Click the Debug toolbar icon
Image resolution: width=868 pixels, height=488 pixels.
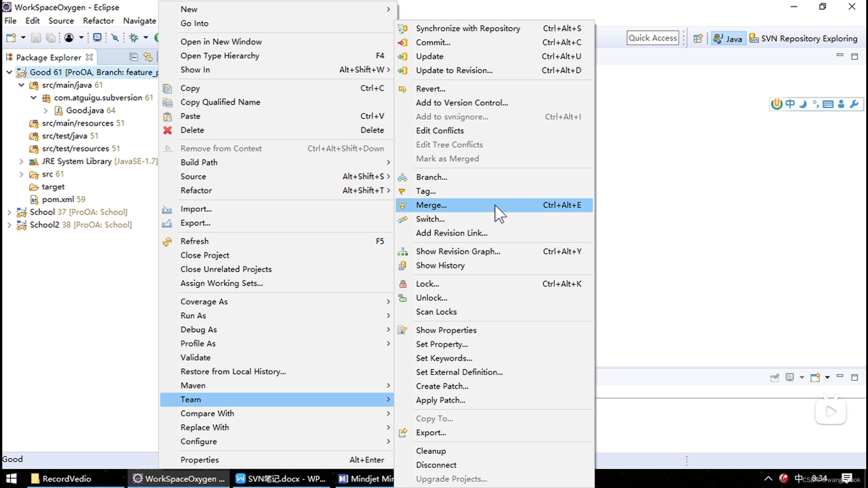[134, 38]
